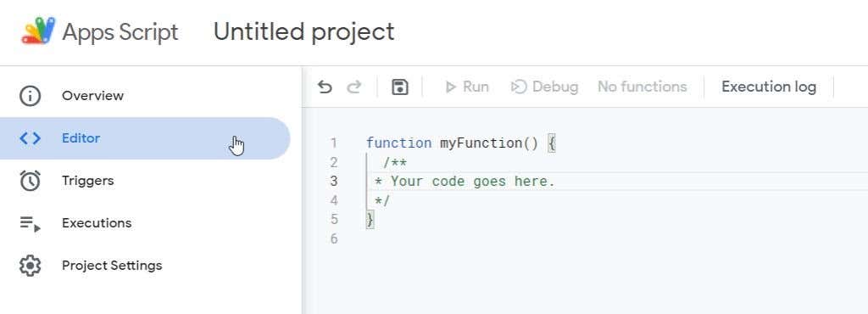Click the Overview info circle icon
Screen dimensions: 868x314
(30, 96)
